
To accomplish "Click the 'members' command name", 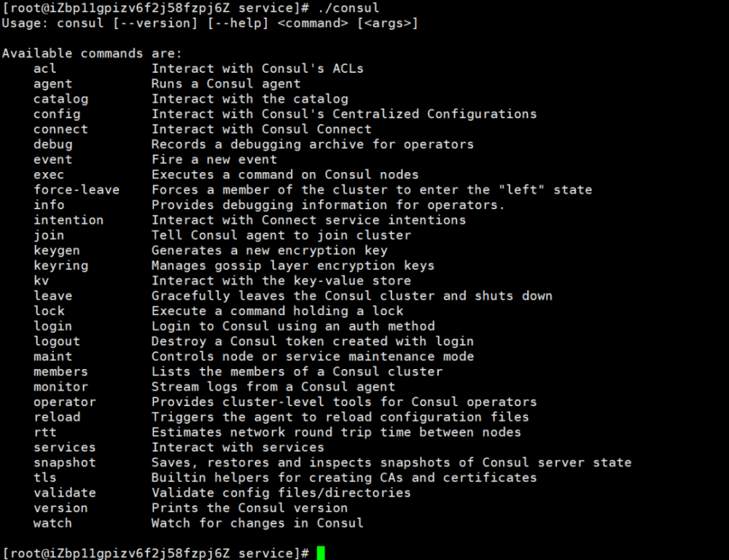I will click(x=61, y=372).
